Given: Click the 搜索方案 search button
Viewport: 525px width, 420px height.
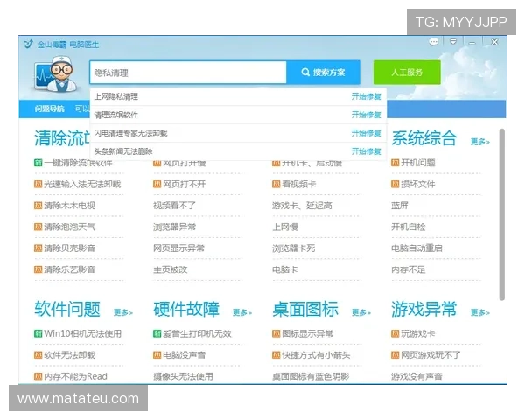Looking at the screenshot, I should (x=324, y=73).
